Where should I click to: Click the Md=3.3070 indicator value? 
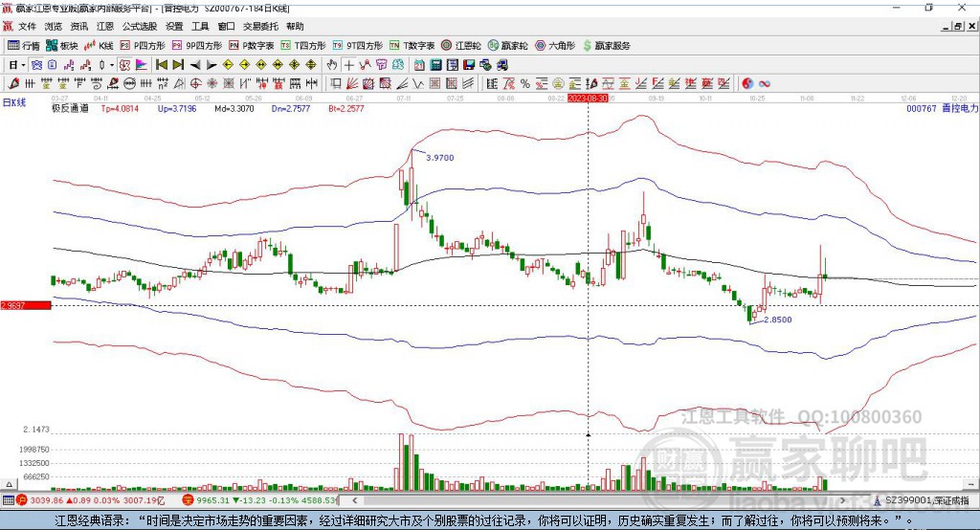(234, 108)
